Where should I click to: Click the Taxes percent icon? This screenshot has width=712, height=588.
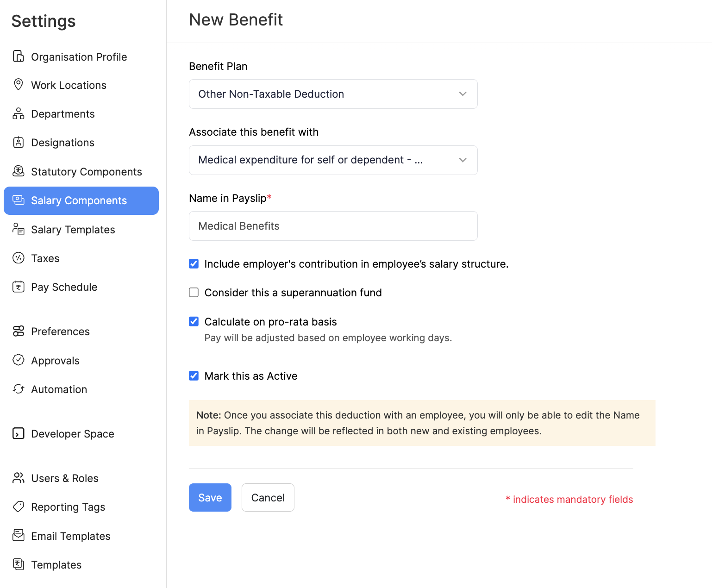tap(19, 258)
